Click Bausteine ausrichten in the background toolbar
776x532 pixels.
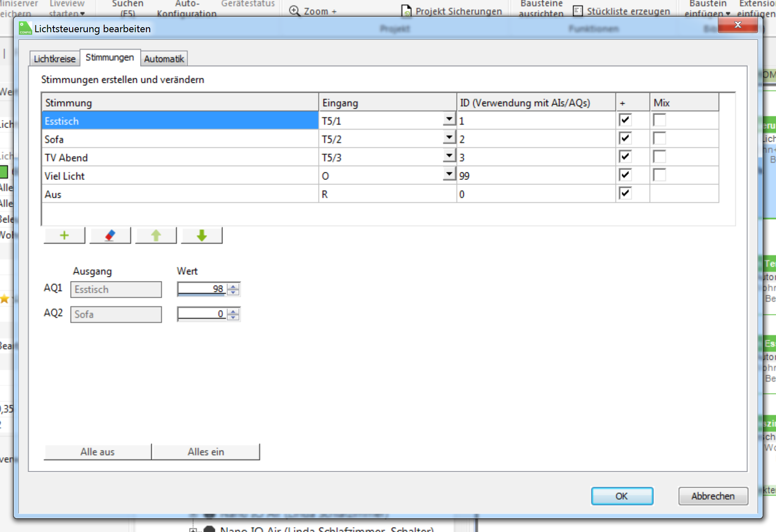pyautogui.click(x=541, y=8)
